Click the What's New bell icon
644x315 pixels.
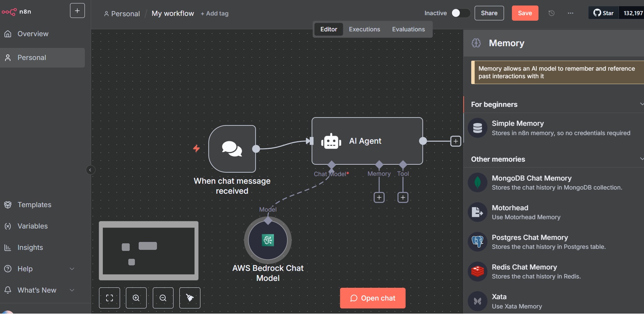[x=8, y=290]
